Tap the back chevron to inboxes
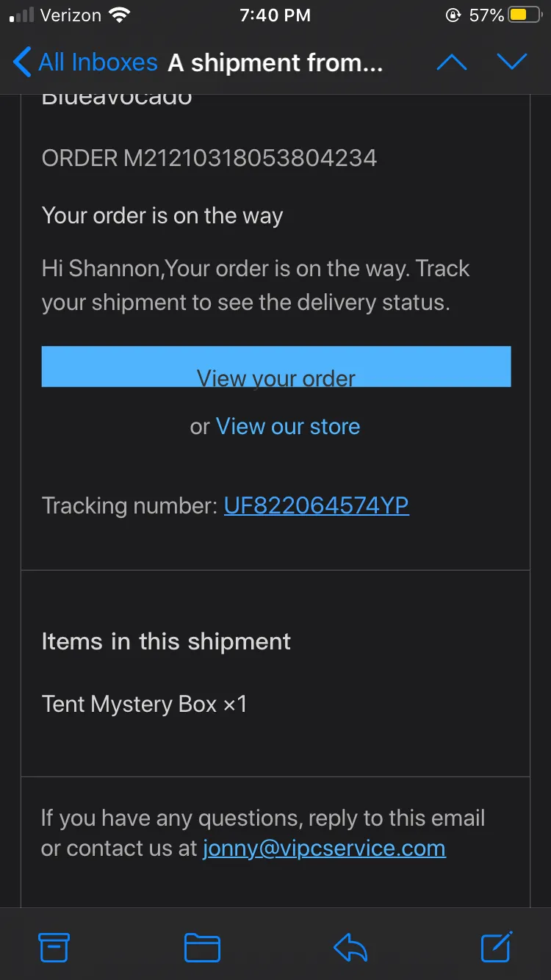The width and height of the screenshot is (551, 980). click(x=22, y=62)
